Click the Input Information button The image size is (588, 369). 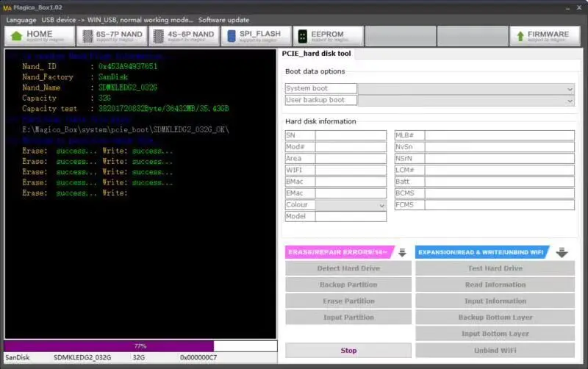pos(495,301)
